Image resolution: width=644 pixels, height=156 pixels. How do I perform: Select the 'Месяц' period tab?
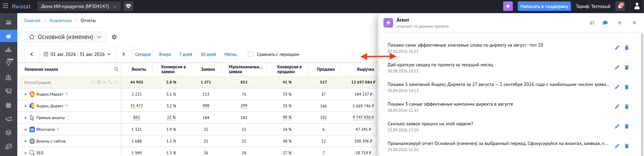(230, 54)
